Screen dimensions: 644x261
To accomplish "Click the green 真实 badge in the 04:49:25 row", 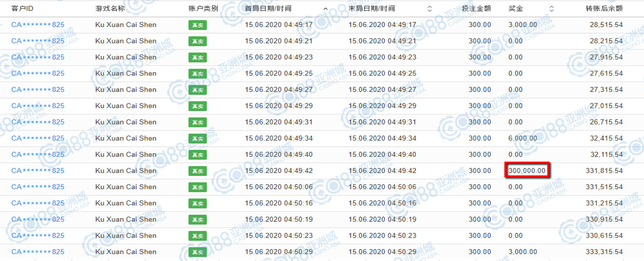I will click(197, 73).
